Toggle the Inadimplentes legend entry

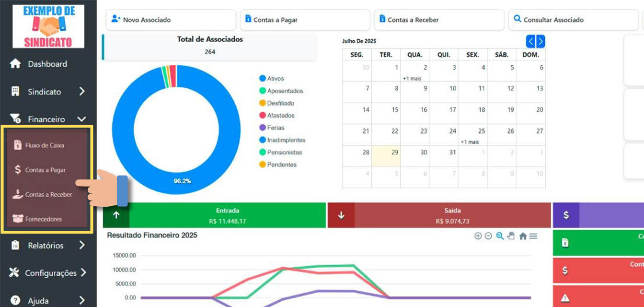click(286, 140)
